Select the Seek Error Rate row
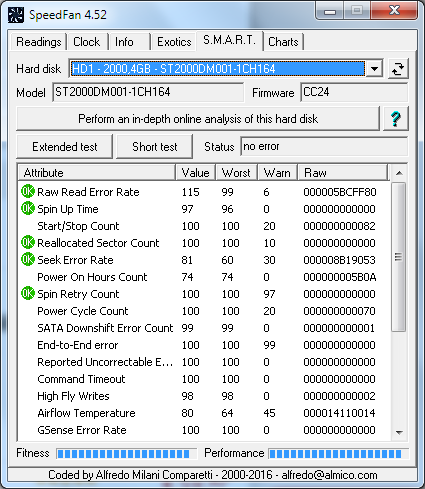The image size is (425, 489). 204,260
